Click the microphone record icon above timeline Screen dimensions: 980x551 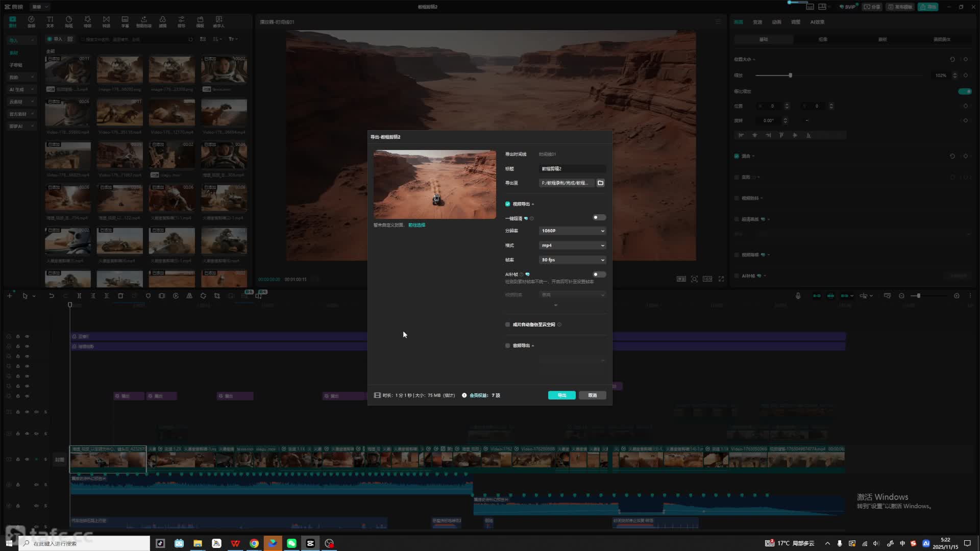point(798,296)
